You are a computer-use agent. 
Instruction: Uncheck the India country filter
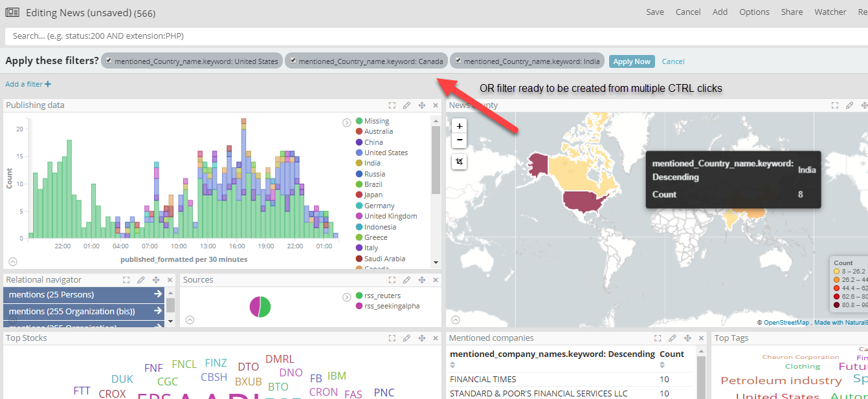click(458, 61)
